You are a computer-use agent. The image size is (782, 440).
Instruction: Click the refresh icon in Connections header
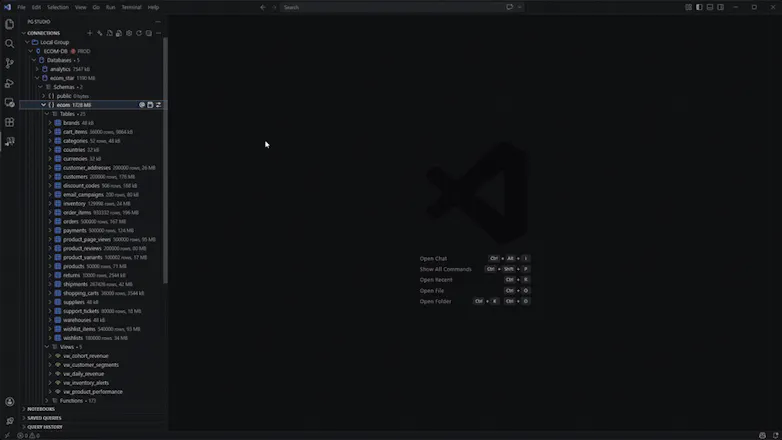(139, 33)
